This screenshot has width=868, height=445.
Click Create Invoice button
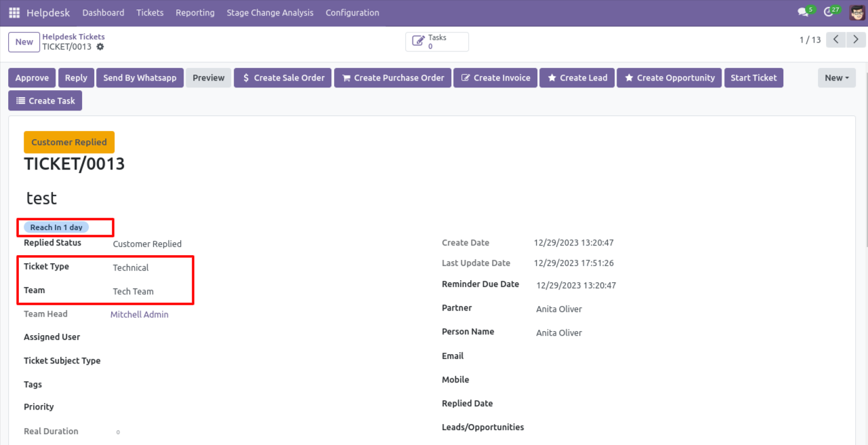(x=495, y=78)
